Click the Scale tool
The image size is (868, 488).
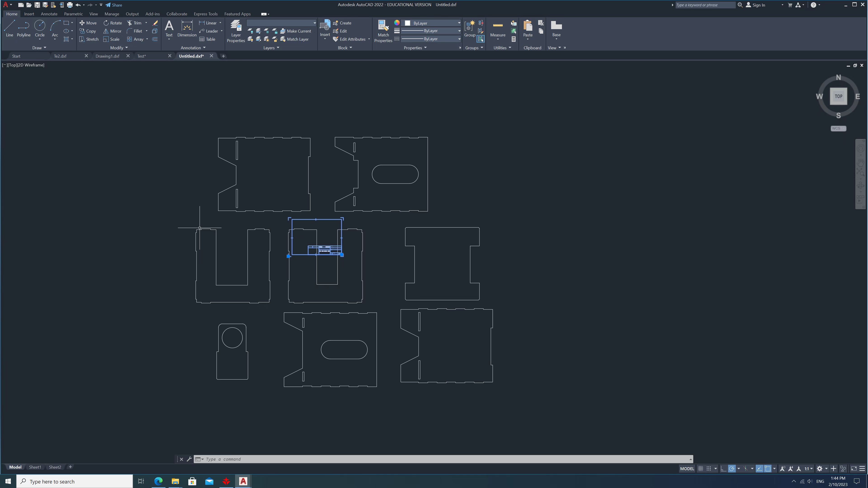click(x=111, y=39)
